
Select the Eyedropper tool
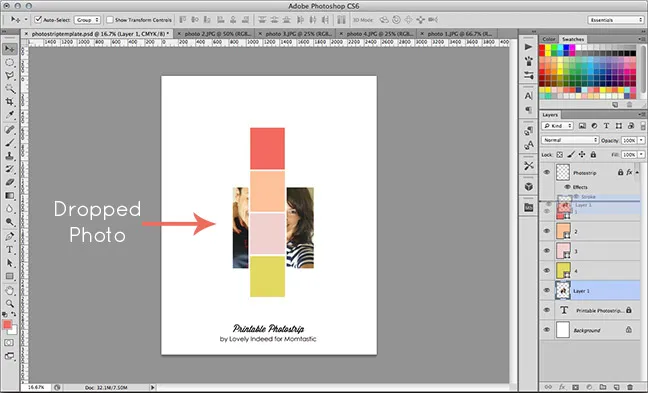(10, 115)
